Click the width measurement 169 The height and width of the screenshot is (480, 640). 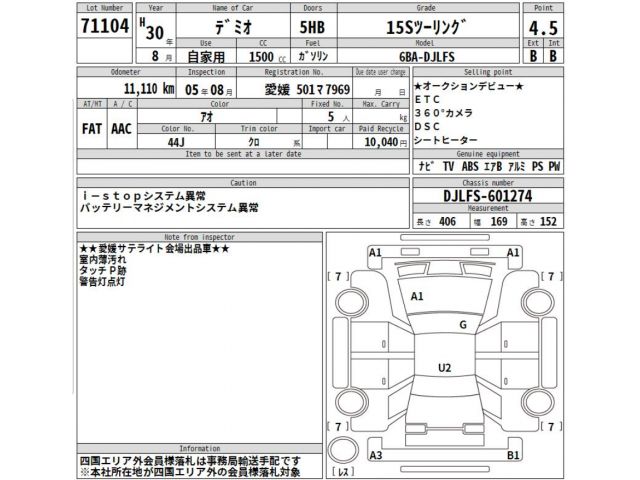[x=499, y=222]
